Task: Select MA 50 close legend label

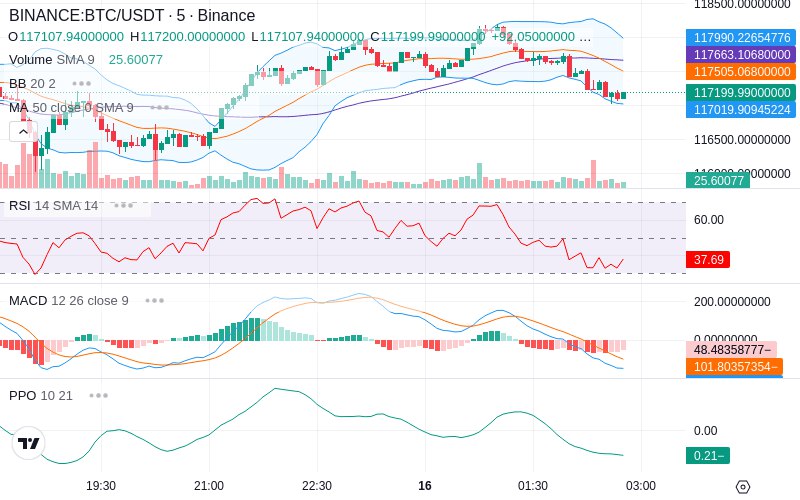Action: pos(71,108)
